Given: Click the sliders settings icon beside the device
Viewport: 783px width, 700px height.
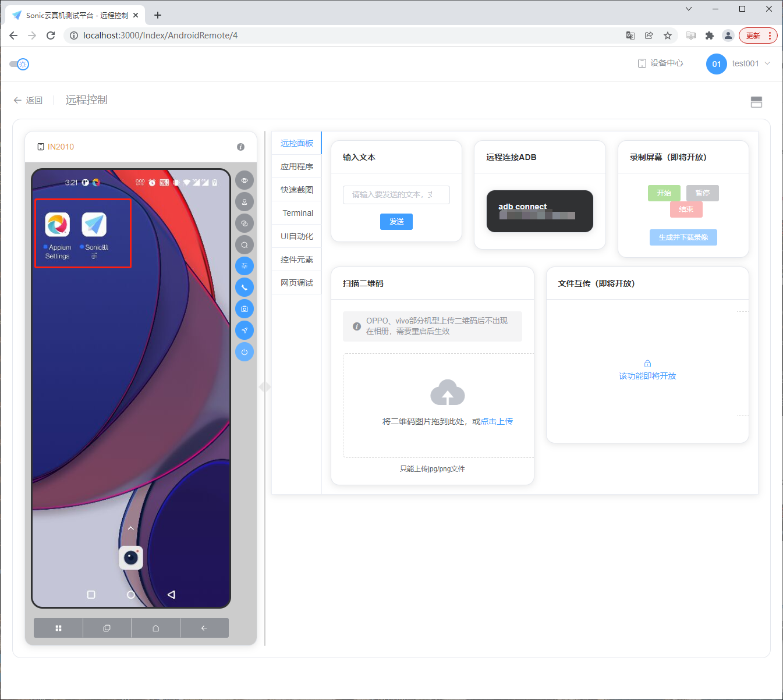Looking at the screenshot, I should 245,266.
